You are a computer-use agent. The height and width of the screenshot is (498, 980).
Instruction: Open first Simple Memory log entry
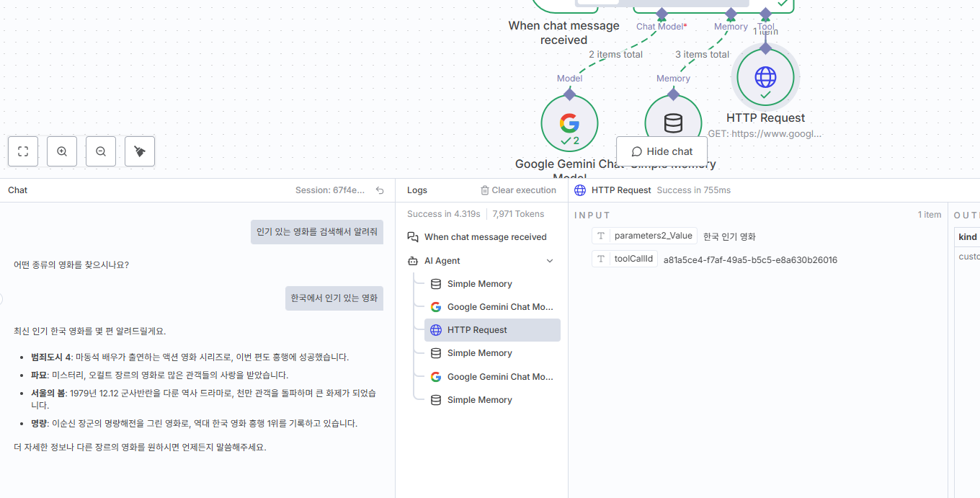pyautogui.click(x=493, y=284)
